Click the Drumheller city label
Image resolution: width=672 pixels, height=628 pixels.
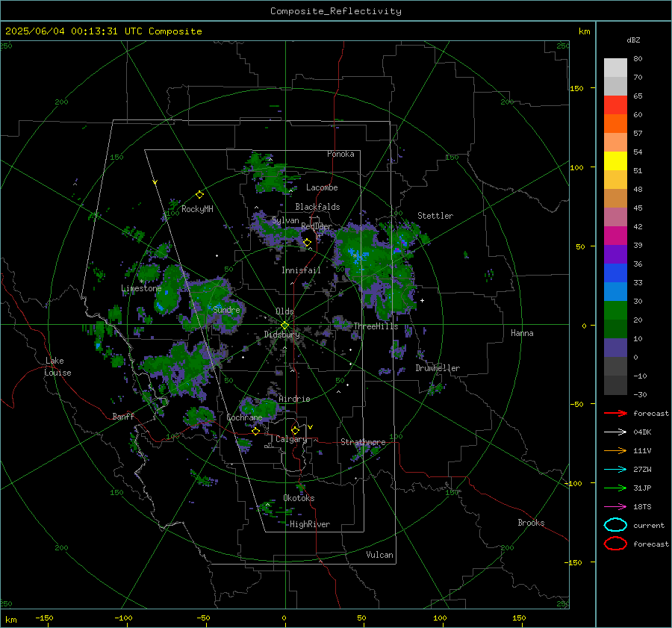(x=438, y=368)
